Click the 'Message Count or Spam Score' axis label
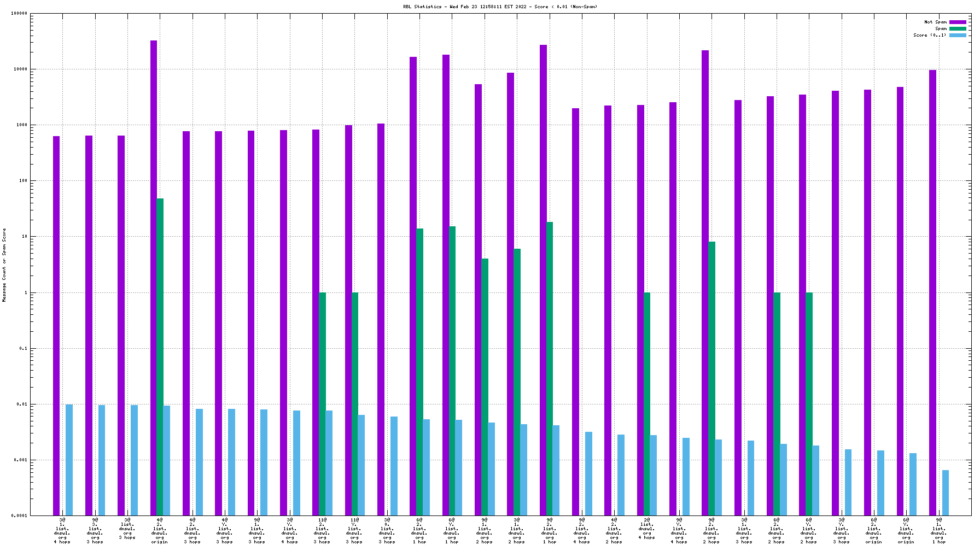Image resolution: width=980 pixels, height=551 pixels. 4,265
